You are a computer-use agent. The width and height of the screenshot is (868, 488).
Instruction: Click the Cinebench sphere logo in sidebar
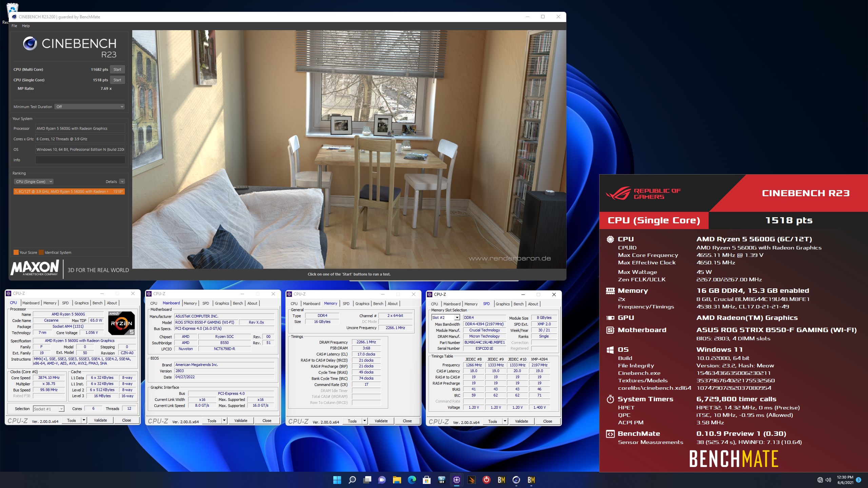click(x=30, y=43)
